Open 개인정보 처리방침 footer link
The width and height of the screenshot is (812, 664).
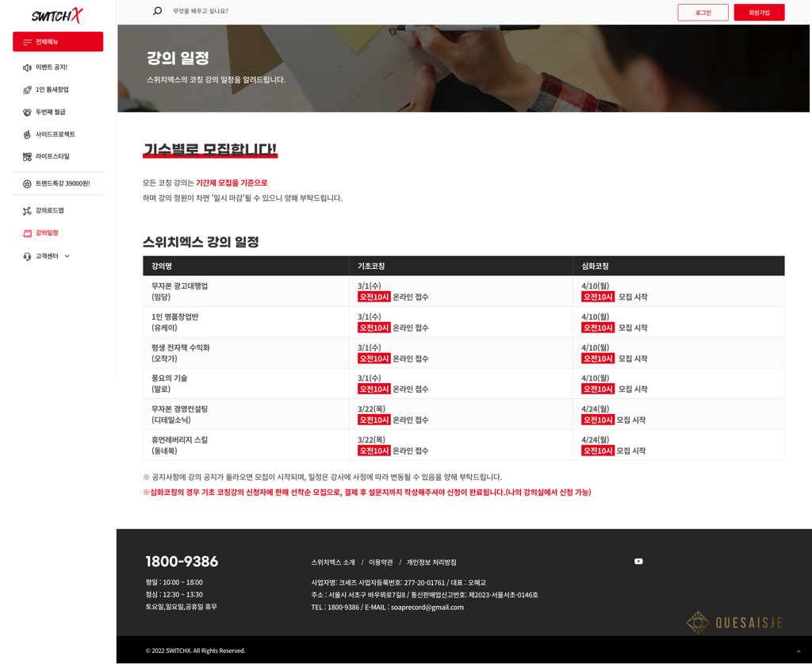431,562
